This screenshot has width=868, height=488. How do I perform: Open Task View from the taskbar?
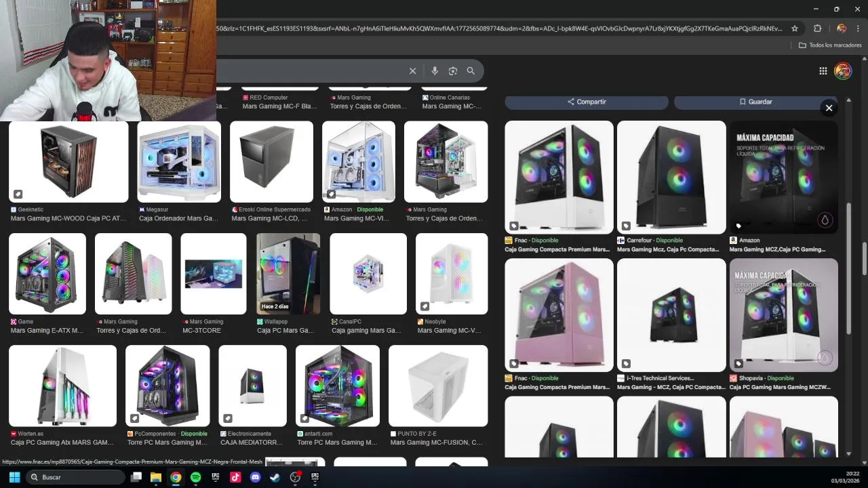[x=136, y=477]
